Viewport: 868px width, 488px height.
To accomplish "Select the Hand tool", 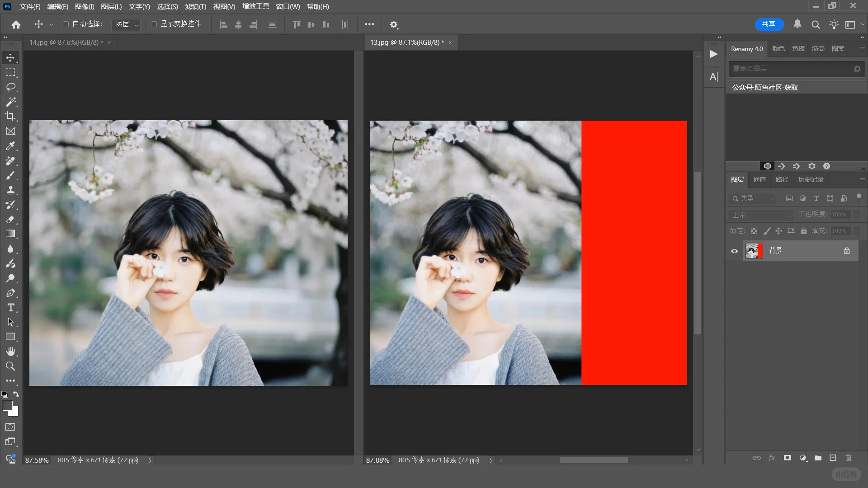I will (10, 352).
